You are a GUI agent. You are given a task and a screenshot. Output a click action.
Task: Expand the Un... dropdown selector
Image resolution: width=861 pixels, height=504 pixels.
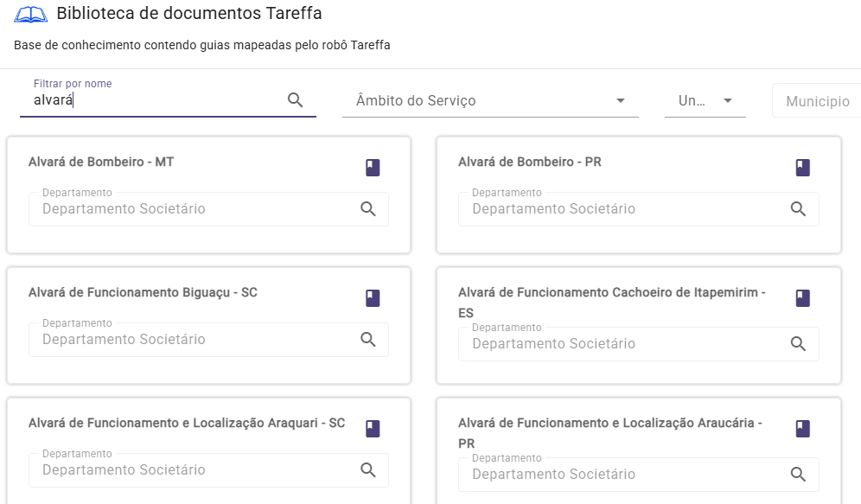pos(705,101)
